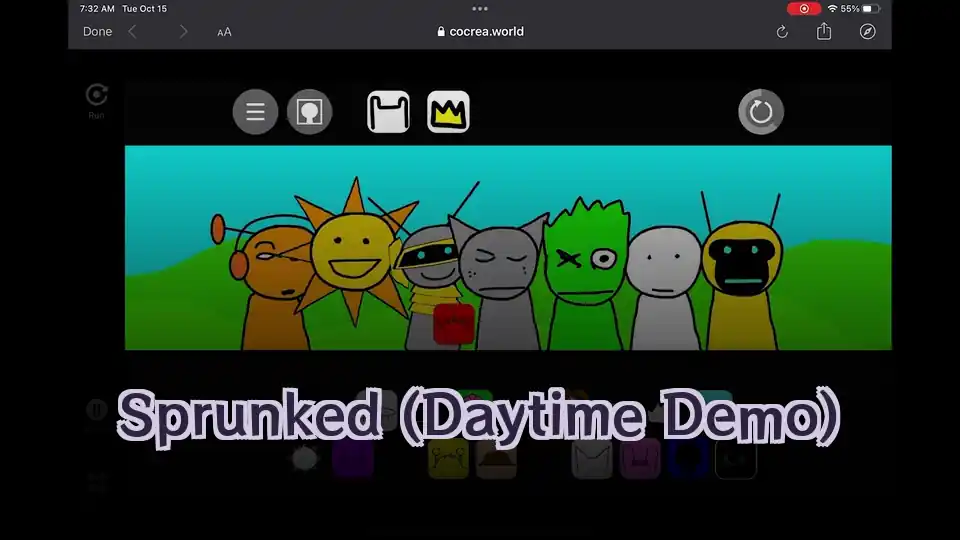Select the dimmed blue sound icon
The image size is (960, 540).
(x=689, y=459)
